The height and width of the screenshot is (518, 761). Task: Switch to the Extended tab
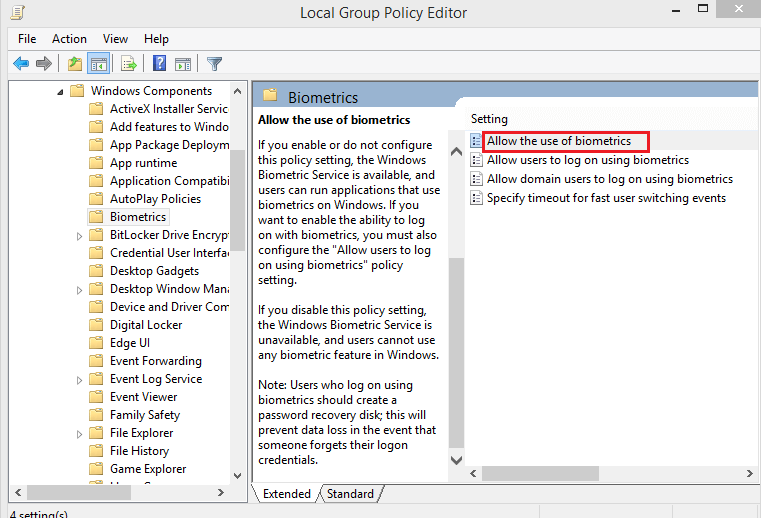[286, 493]
